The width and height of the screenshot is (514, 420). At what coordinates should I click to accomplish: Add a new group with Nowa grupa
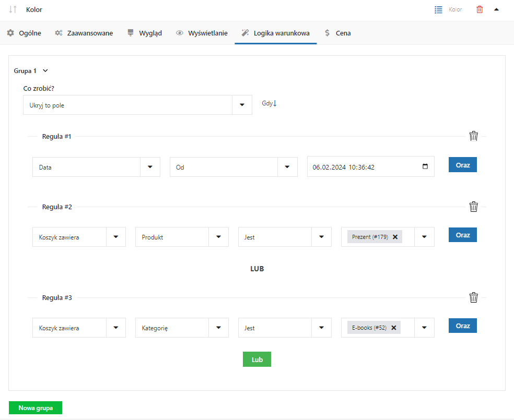tap(36, 408)
